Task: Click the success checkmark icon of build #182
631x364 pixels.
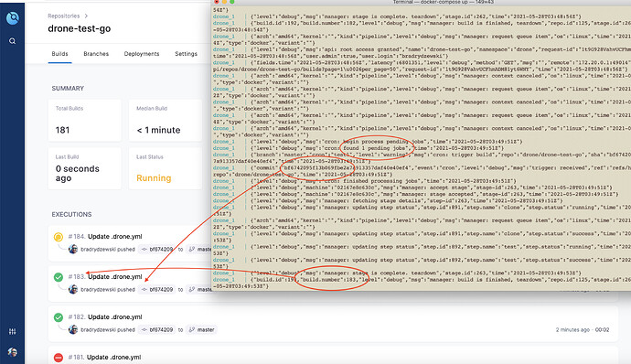Action: 59,317
